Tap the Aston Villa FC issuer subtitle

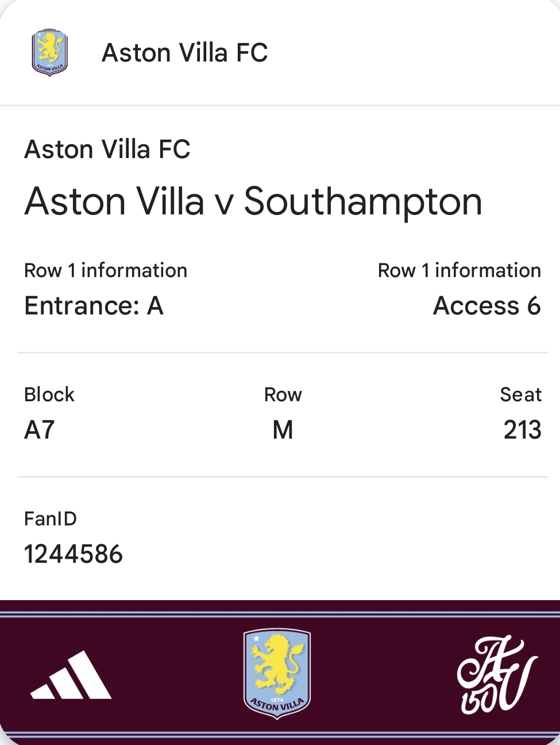[107, 149]
